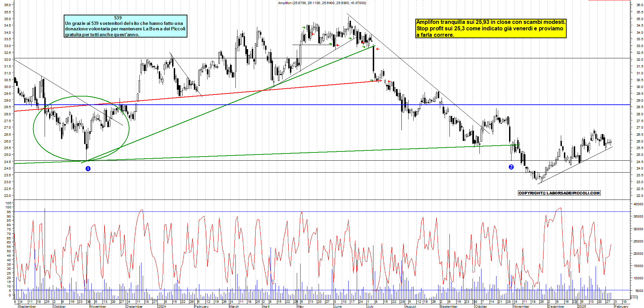The width and height of the screenshot is (644, 308).
Task: Click the '30000' volume scale label
Action: pos(638,229)
